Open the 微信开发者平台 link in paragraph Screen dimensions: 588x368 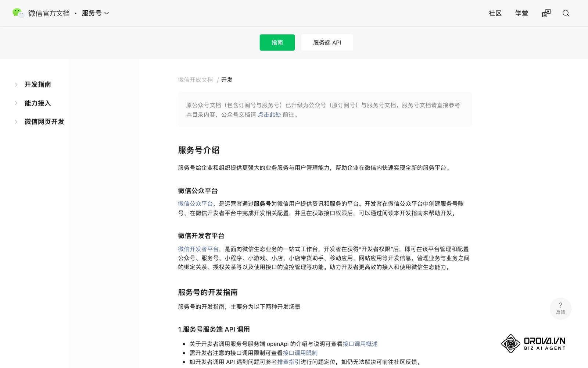click(x=198, y=249)
